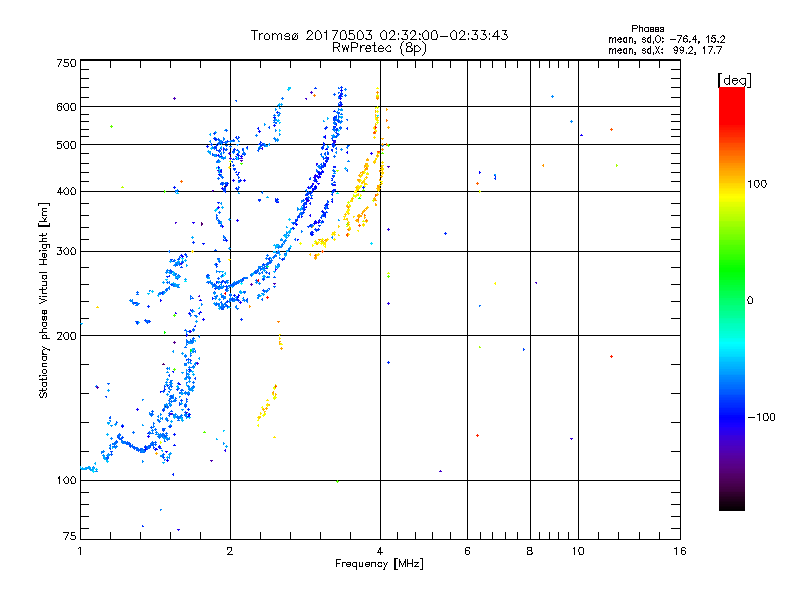Click the '[deg]' colorbar unit label

pyautogui.click(x=734, y=80)
